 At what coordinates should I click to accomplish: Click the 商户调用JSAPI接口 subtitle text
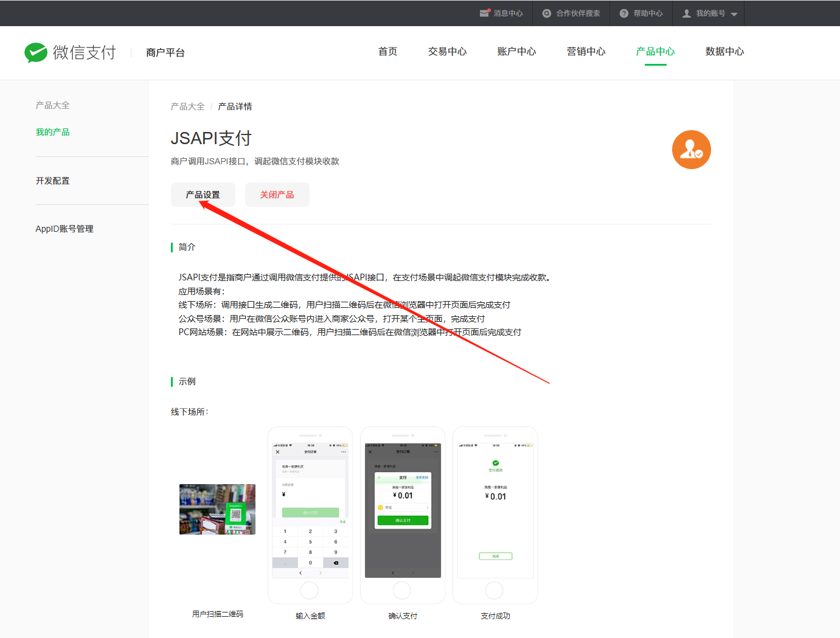(x=255, y=161)
